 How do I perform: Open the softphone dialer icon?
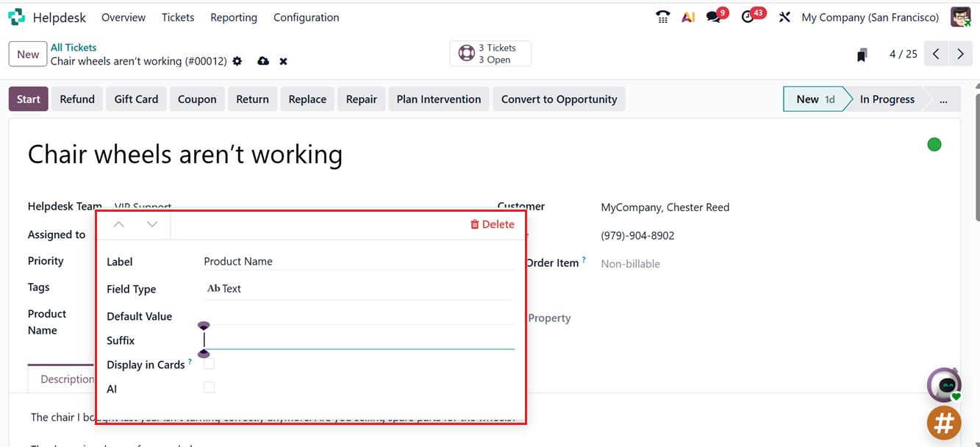pyautogui.click(x=662, y=16)
